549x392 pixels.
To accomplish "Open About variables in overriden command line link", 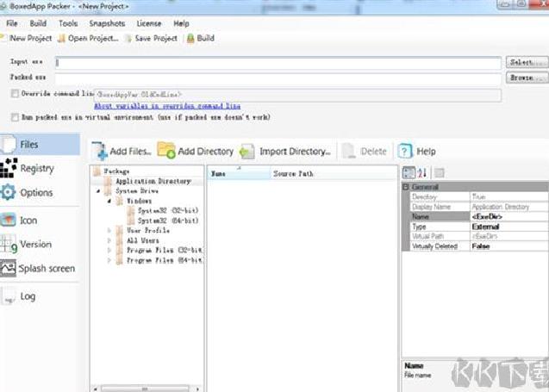I will point(167,106).
